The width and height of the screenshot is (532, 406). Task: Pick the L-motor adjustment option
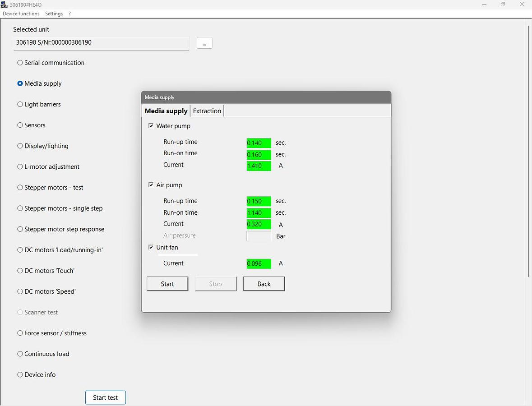(20, 166)
